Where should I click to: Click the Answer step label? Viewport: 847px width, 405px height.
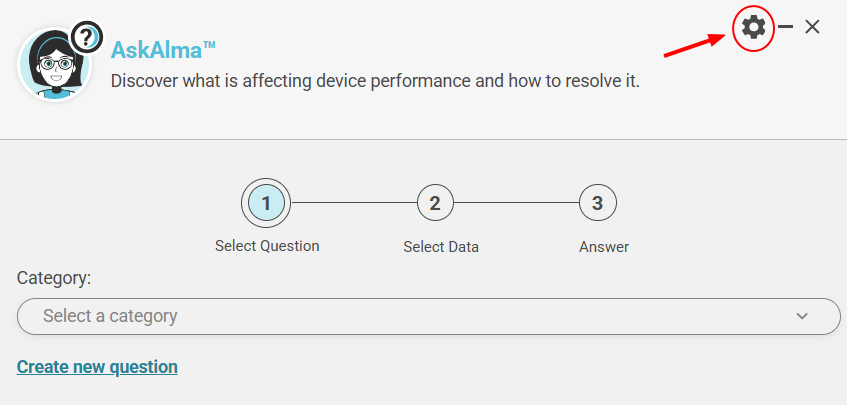(x=604, y=247)
